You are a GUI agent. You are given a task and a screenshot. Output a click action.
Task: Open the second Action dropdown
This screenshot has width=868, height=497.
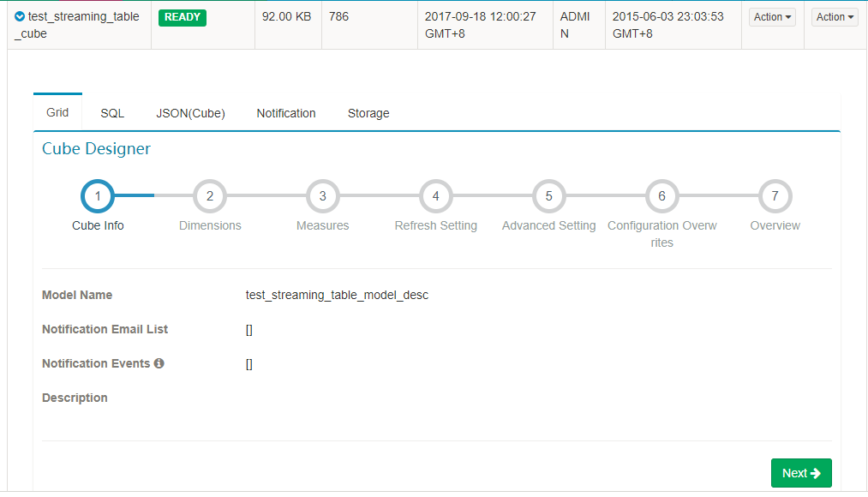point(834,16)
